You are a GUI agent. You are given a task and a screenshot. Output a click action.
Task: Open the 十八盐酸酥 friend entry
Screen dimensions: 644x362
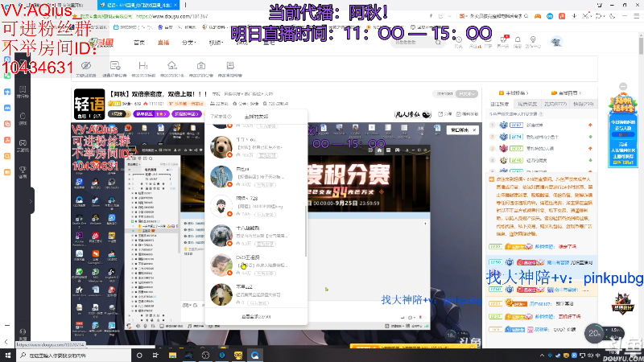tap(254, 236)
